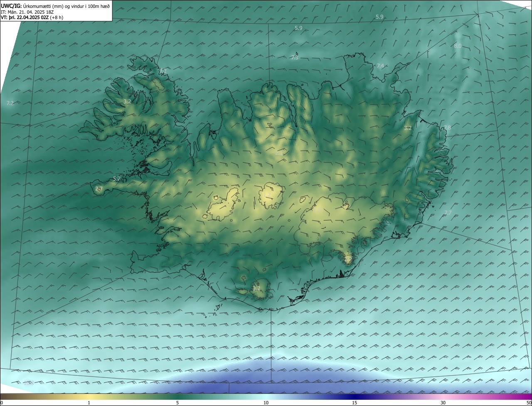532x406 pixels.
Task: Click the '50' label on the color scale
Action: pyautogui.click(x=529, y=403)
